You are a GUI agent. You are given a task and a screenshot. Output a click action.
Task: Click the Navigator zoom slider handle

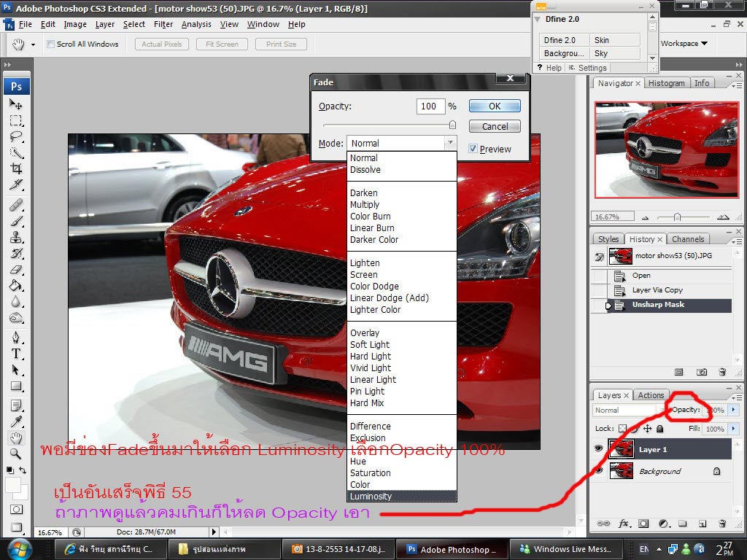click(677, 217)
